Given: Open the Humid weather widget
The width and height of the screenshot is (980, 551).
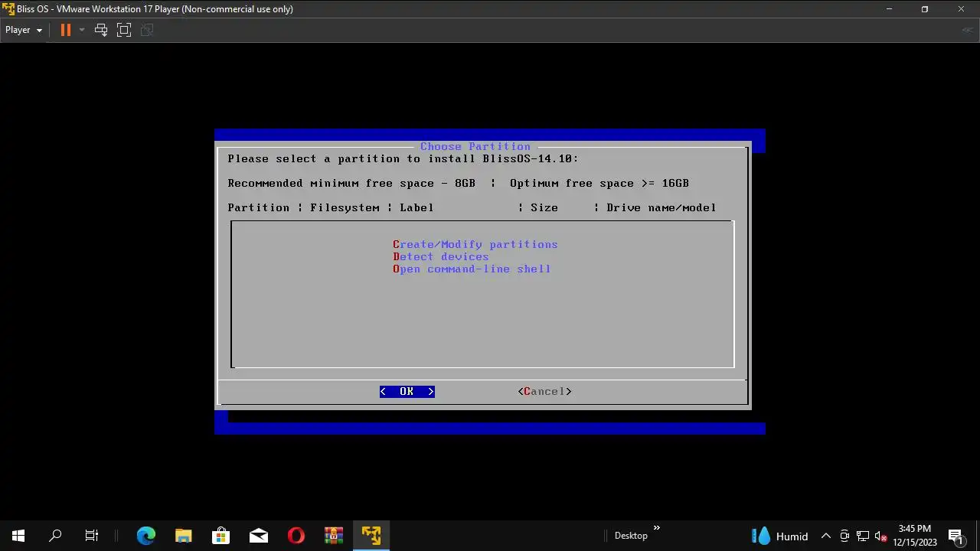Looking at the screenshot, I should 779,536.
